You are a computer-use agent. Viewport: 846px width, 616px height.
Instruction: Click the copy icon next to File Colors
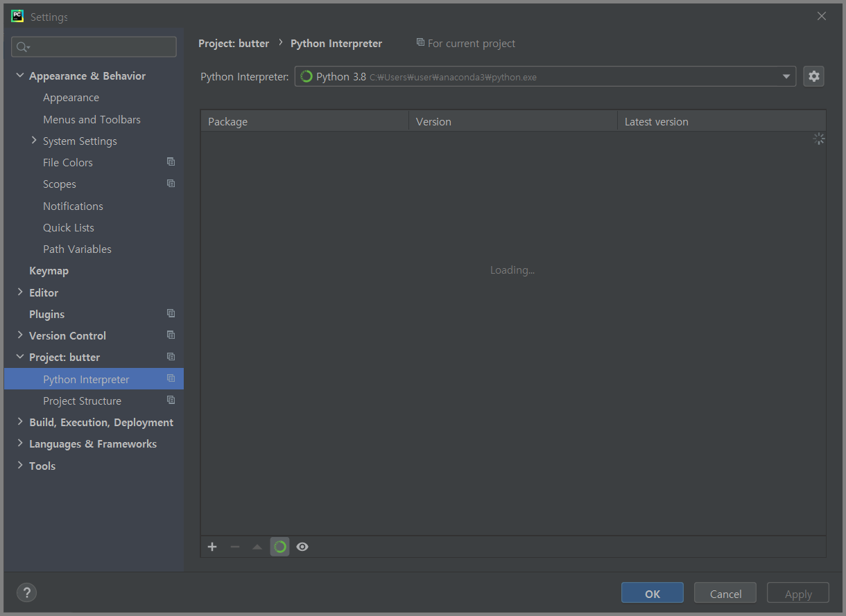pyautogui.click(x=171, y=162)
